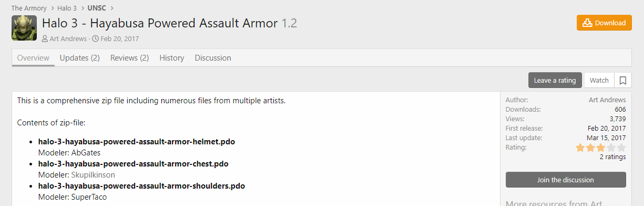Open The Armory breadcrumb link

click(29, 8)
